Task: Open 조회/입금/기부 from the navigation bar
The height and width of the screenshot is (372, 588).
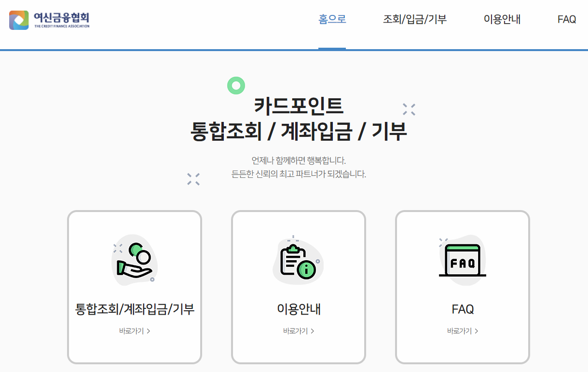Action: (414, 19)
